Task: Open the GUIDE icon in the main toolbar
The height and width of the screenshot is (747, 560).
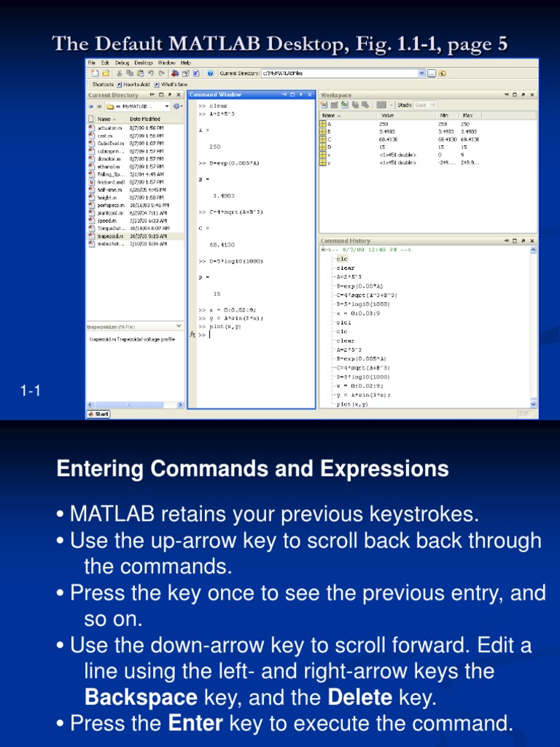Action: (x=185, y=74)
